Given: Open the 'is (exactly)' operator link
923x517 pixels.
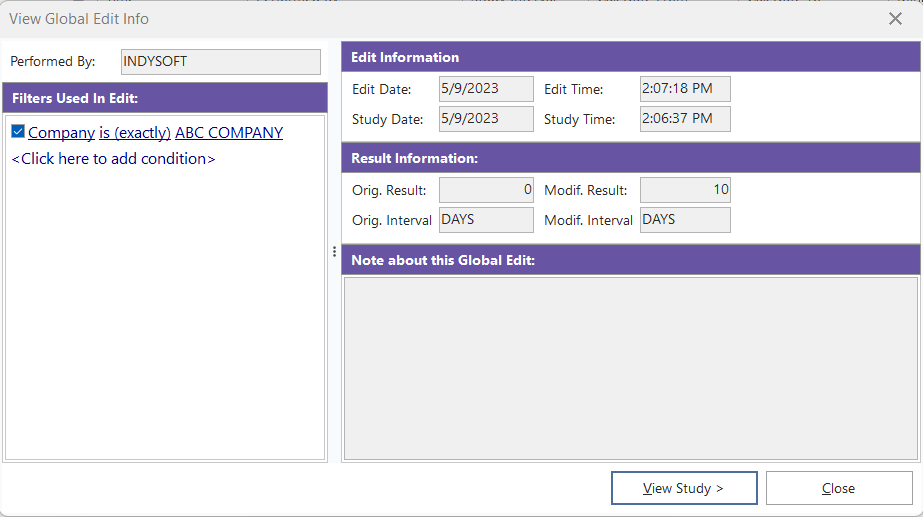Looking at the screenshot, I should 134,132.
